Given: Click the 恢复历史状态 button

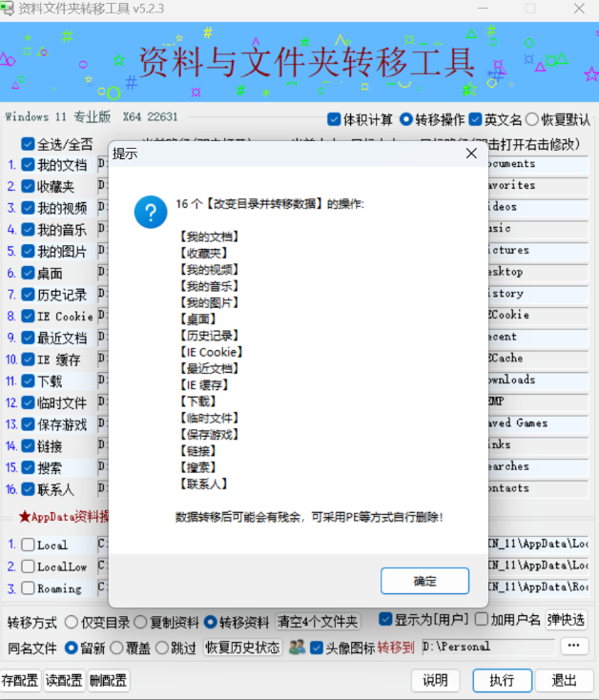Looking at the screenshot, I should click(242, 648).
